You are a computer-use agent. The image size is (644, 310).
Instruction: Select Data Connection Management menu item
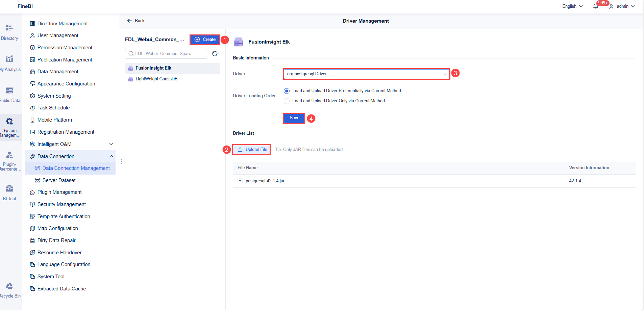click(76, 168)
